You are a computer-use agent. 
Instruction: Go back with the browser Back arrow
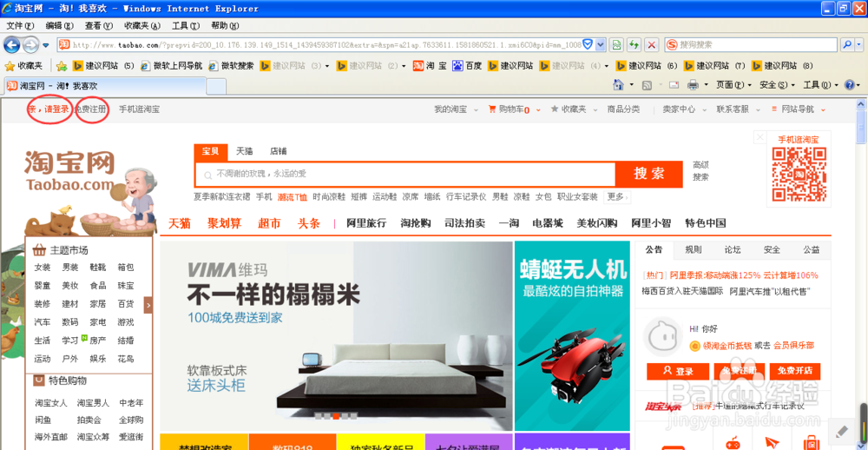tap(12, 45)
